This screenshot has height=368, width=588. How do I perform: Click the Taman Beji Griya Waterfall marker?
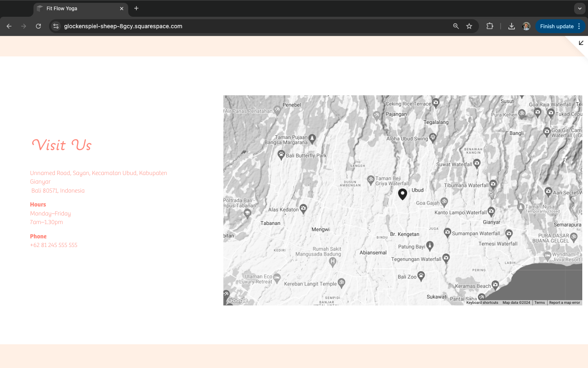371,180
